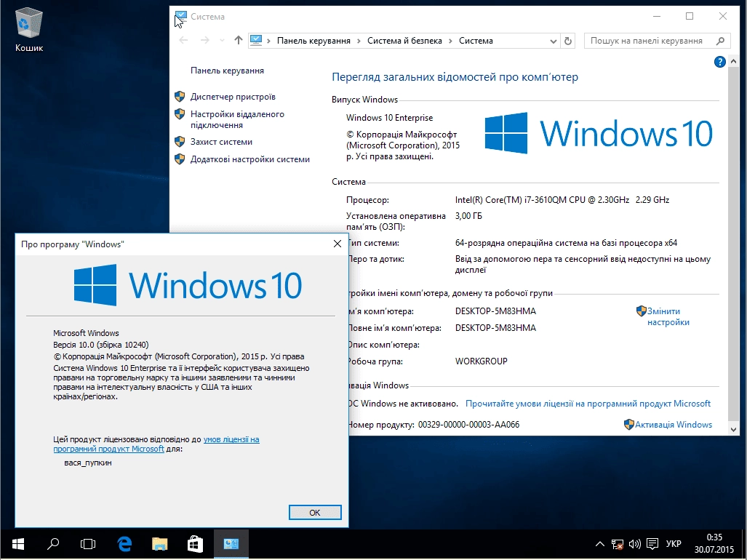Click the network status tray icon
This screenshot has width=747, height=560.
(x=618, y=544)
